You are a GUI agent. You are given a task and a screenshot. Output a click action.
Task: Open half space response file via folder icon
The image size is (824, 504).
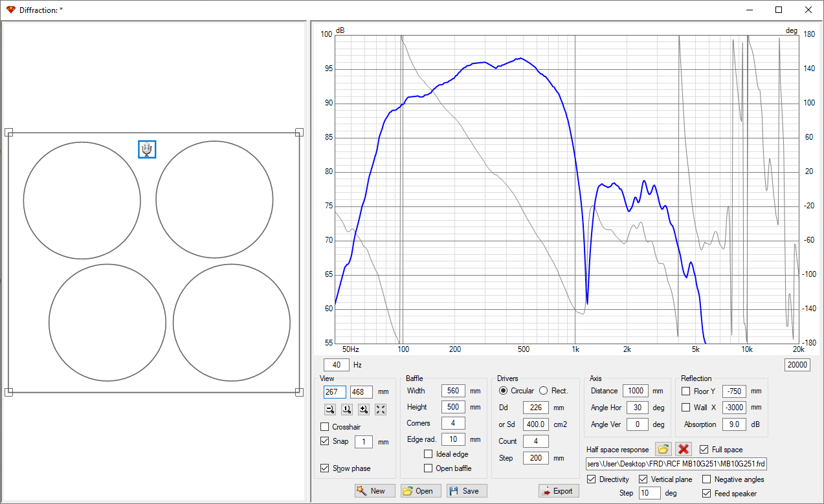tap(663, 449)
